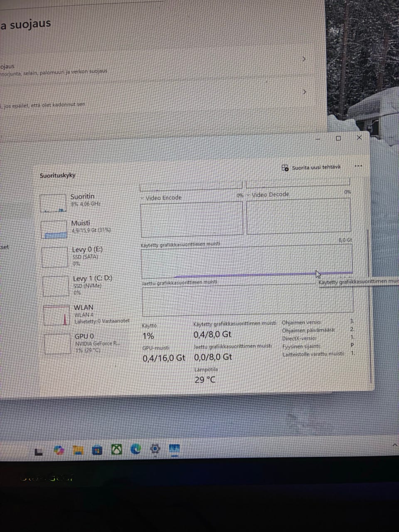Open the three-dots more options menu
The width and height of the screenshot is (399, 532).
click(x=358, y=166)
